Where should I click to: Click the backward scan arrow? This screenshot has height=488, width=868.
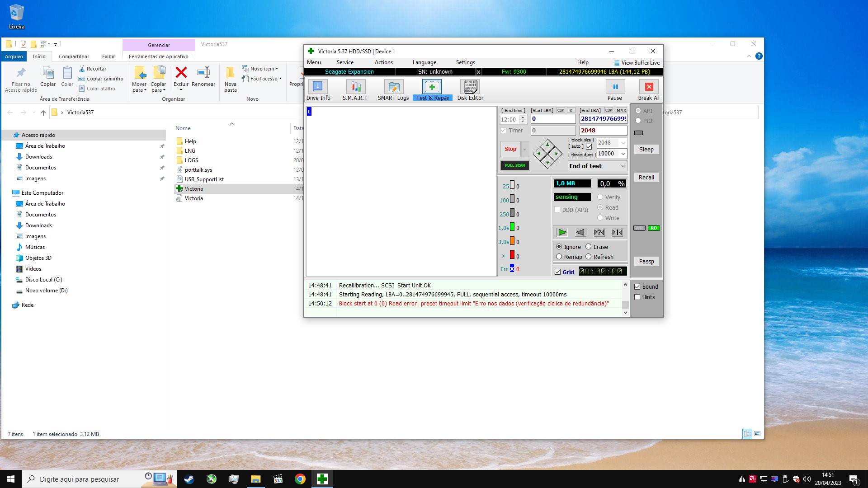point(580,232)
